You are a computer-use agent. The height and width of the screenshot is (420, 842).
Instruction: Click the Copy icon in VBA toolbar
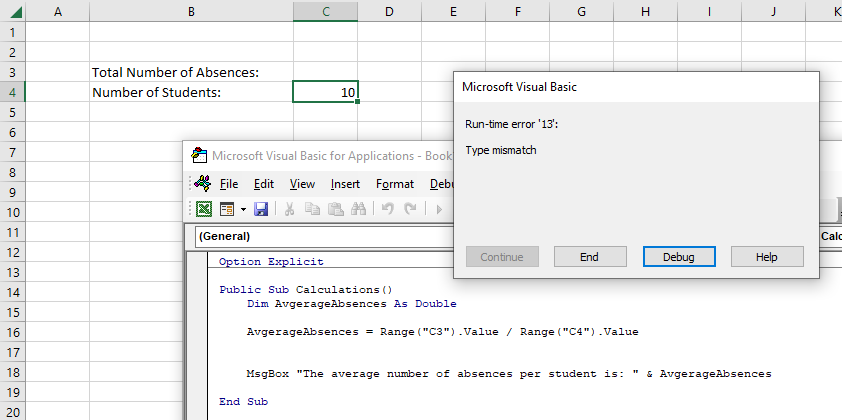click(312, 209)
